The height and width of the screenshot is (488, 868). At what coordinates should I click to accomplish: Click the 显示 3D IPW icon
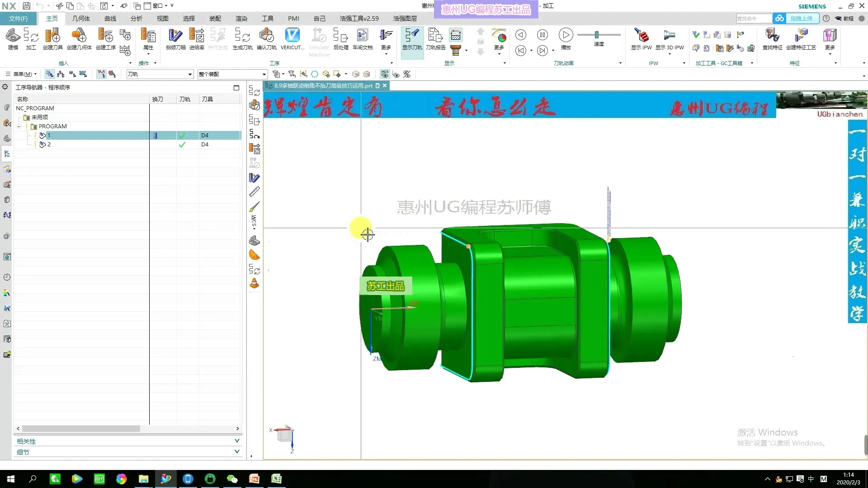point(670,38)
